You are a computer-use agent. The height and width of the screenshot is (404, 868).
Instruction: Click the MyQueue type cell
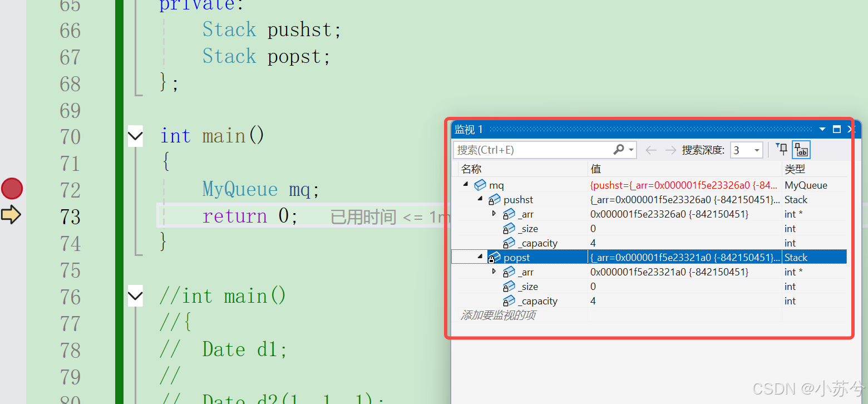(x=806, y=185)
